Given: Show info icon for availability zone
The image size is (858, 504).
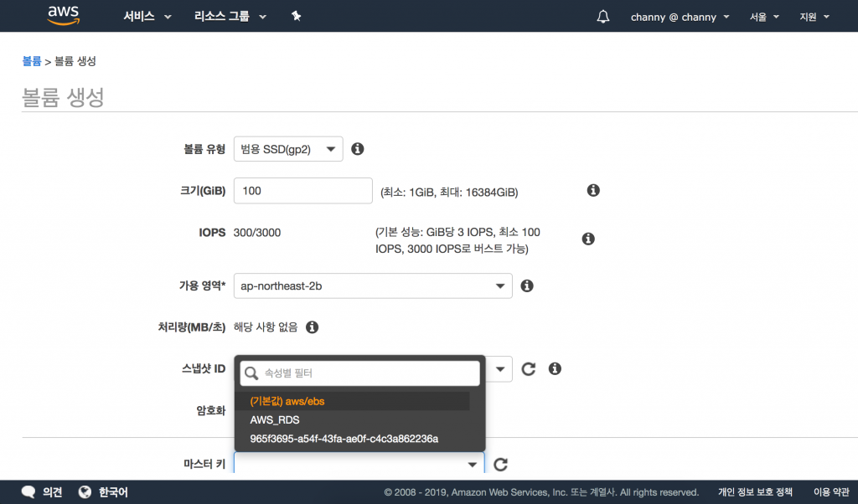Looking at the screenshot, I should click(527, 285).
